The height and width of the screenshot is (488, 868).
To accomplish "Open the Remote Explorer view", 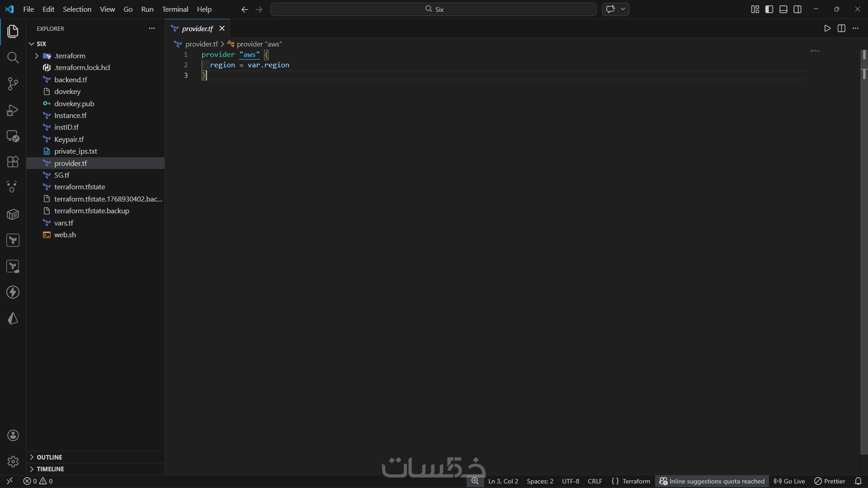I will pyautogui.click(x=13, y=136).
